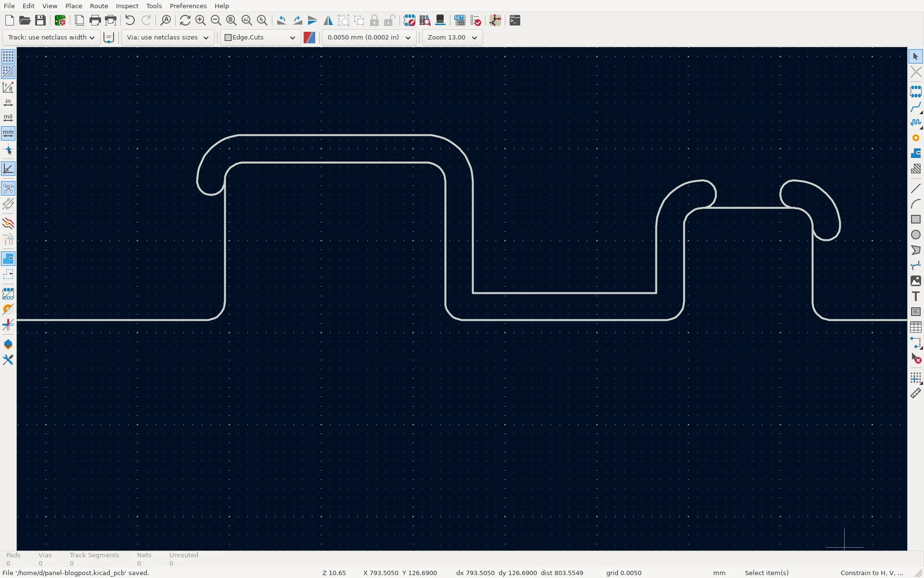Image resolution: width=924 pixels, height=578 pixels.
Task: Select the Add filled zone tool
Action: tap(916, 153)
